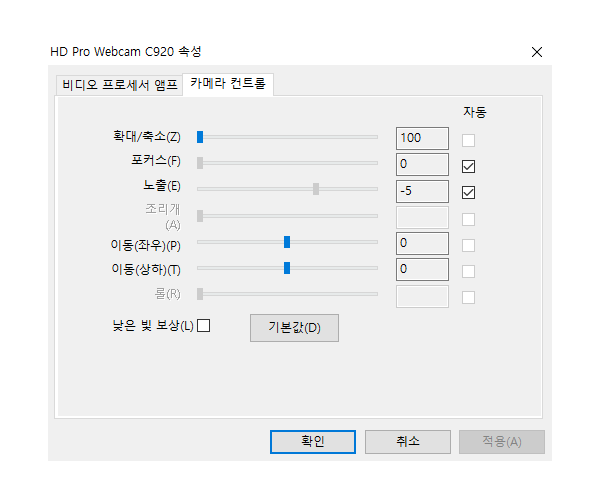Click the 노출(E) label
Image resolution: width=600 pixels, height=501 pixels.
point(162,186)
